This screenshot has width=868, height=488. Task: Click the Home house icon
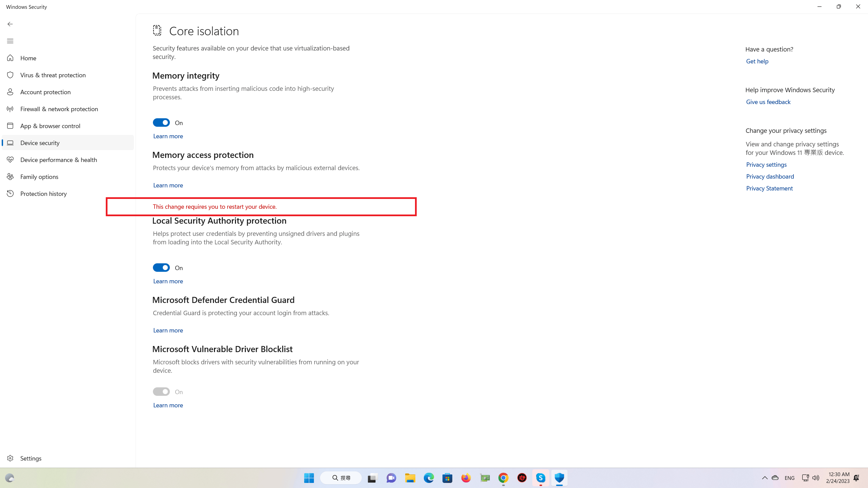coord(10,58)
